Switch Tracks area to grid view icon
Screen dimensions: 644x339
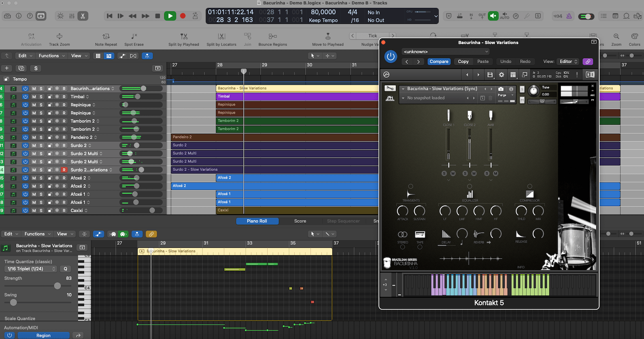pos(98,56)
